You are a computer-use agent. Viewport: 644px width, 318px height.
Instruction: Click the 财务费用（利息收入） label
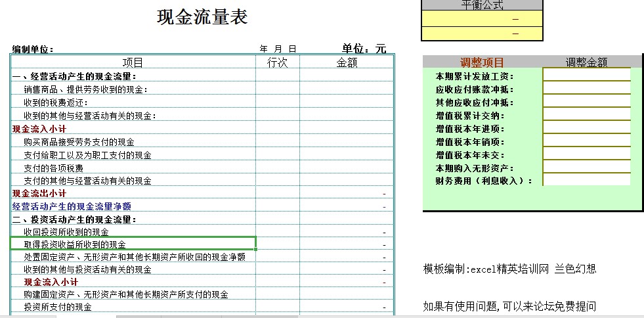point(484,181)
